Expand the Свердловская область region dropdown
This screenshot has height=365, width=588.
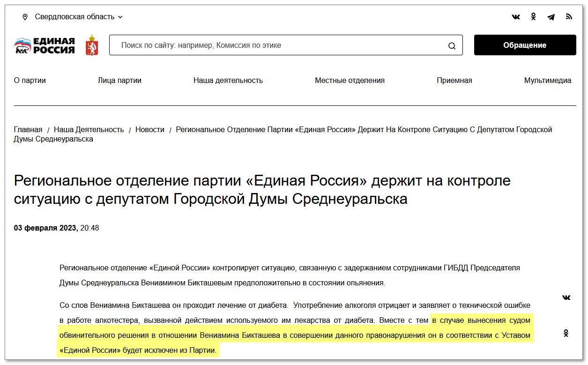[x=78, y=17]
